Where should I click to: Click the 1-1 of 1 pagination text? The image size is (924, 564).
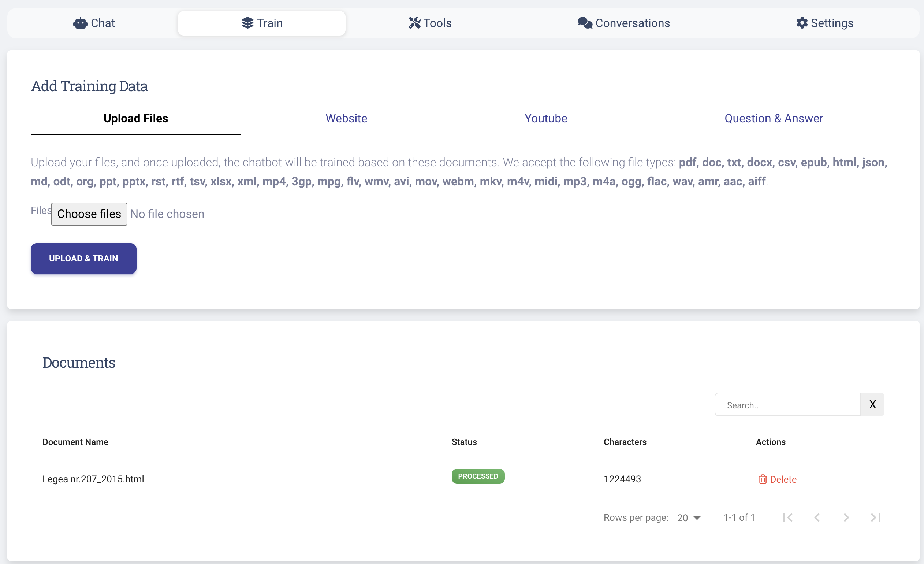coord(739,518)
